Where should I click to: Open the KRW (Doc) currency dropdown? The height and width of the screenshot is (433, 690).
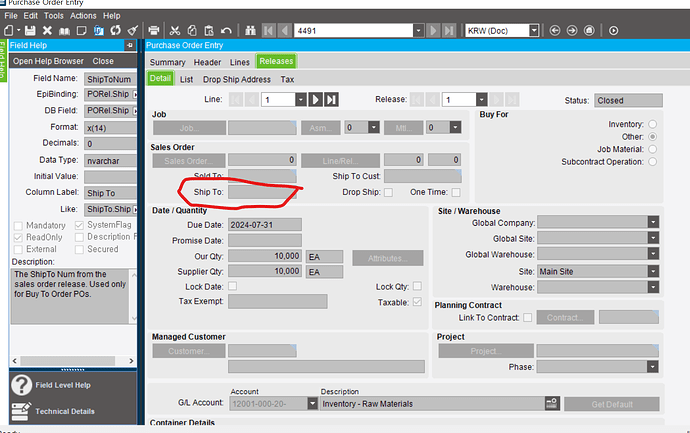pos(534,31)
